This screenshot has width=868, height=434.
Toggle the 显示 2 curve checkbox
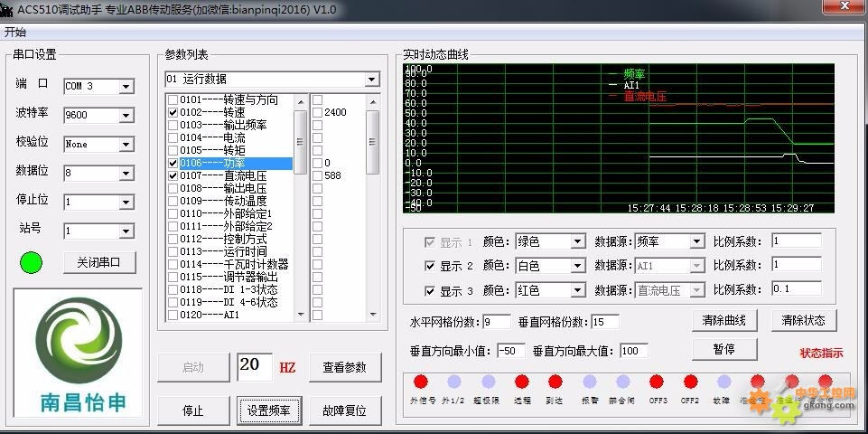click(430, 266)
